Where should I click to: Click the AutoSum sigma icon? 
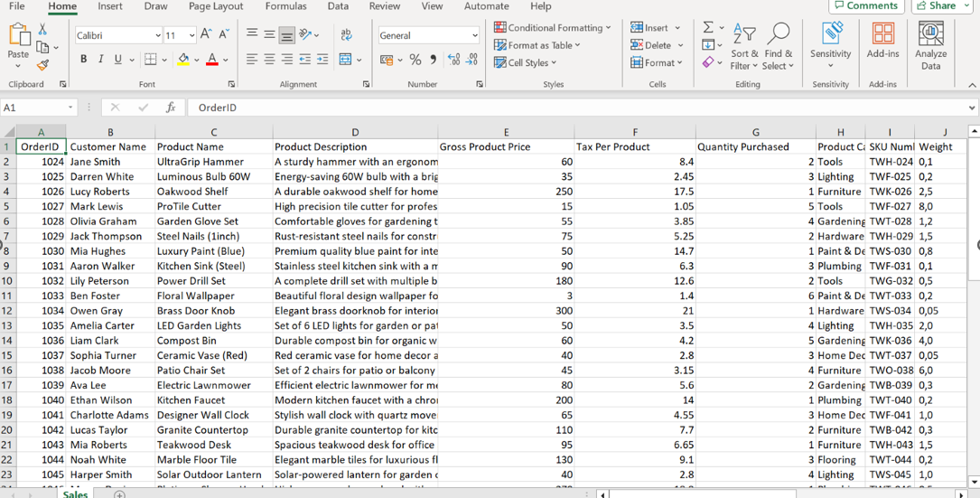coord(707,27)
